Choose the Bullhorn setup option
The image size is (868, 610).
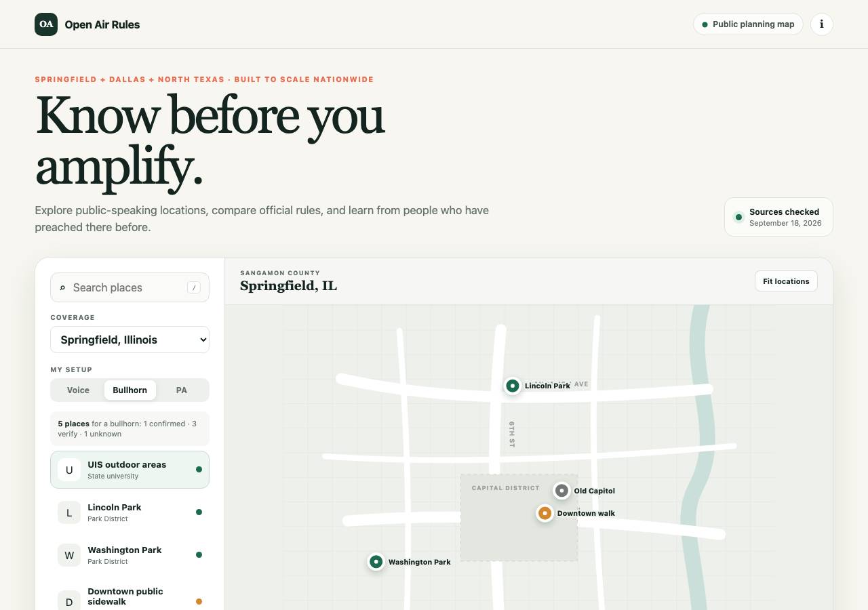[x=130, y=390]
